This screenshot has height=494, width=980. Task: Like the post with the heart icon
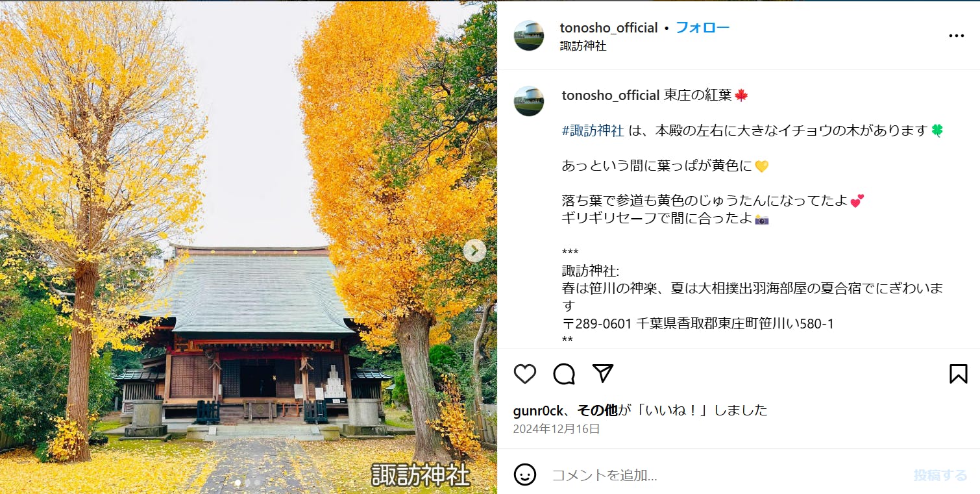[525, 374]
